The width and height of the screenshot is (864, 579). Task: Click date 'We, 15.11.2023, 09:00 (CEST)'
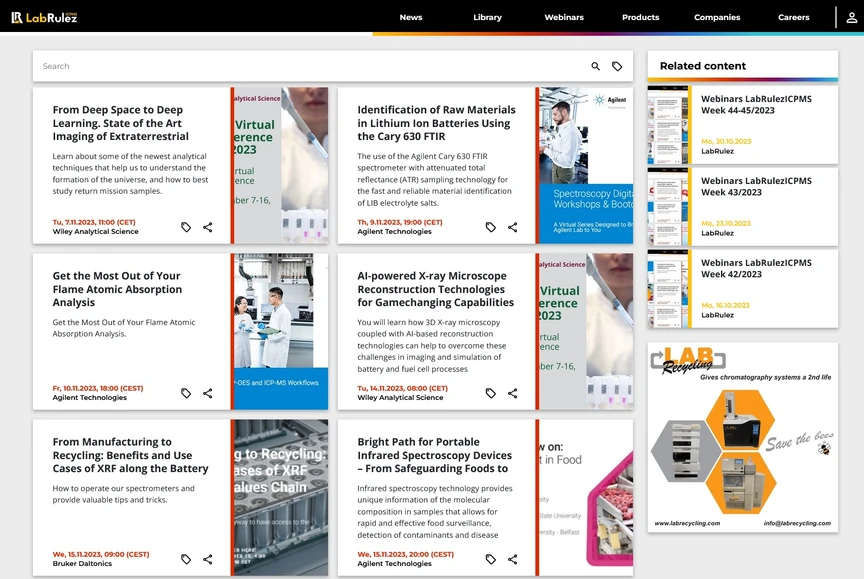tap(101, 555)
